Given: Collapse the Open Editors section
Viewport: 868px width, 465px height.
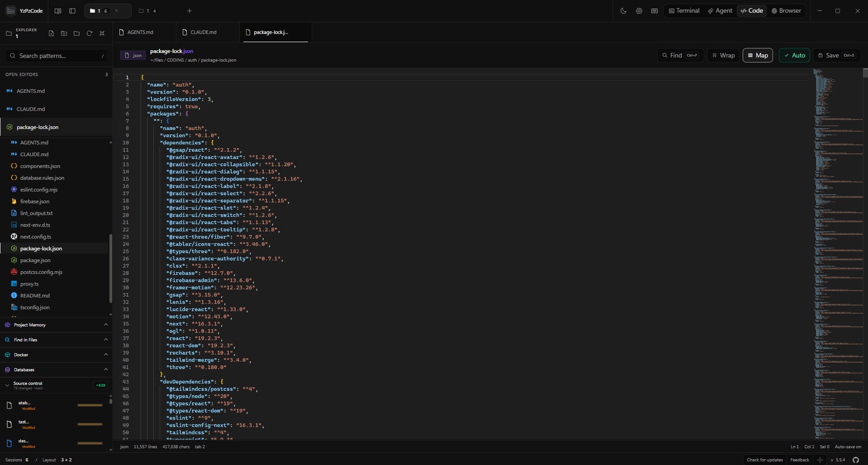Looking at the screenshot, I should click(56, 74).
